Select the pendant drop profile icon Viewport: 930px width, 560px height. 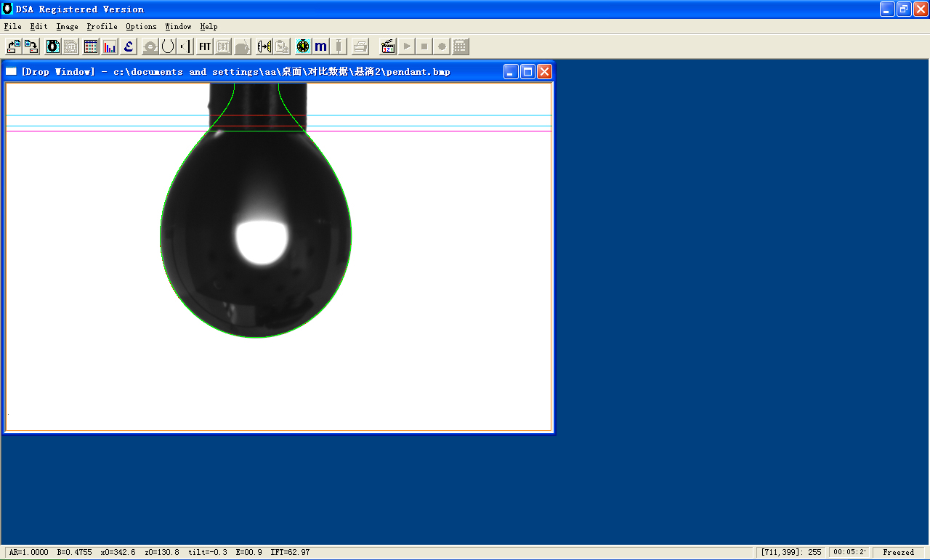[x=168, y=46]
